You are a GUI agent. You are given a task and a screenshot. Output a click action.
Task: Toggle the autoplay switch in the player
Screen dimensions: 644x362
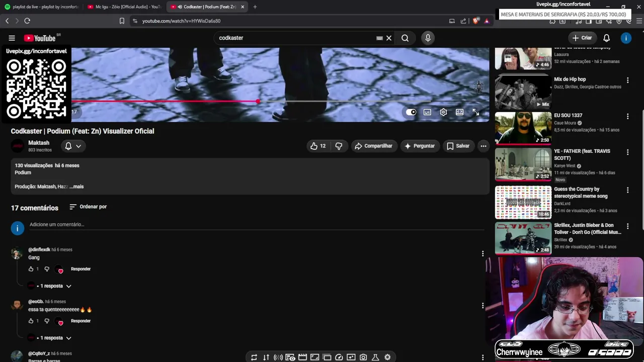411,112
